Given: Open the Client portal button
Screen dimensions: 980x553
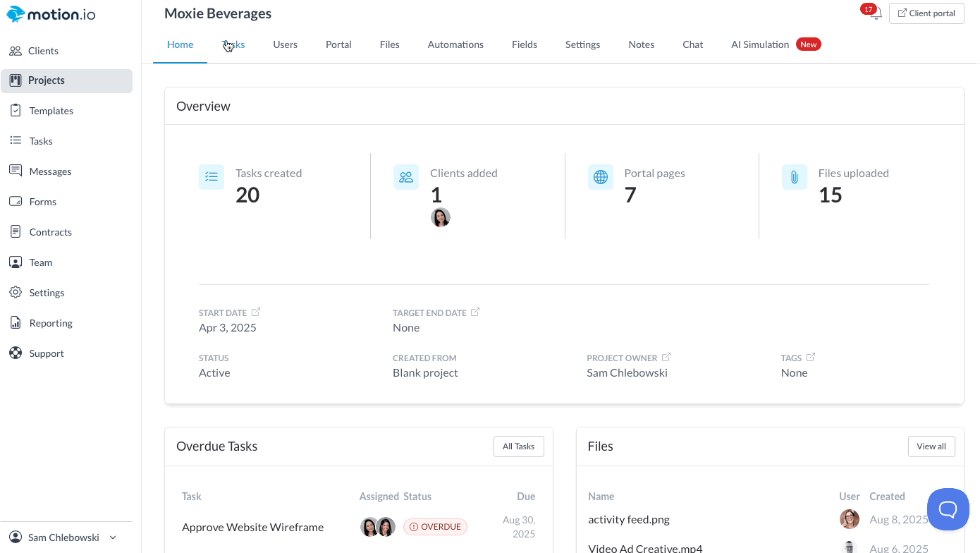Looking at the screenshot, I should coord(926,13).
